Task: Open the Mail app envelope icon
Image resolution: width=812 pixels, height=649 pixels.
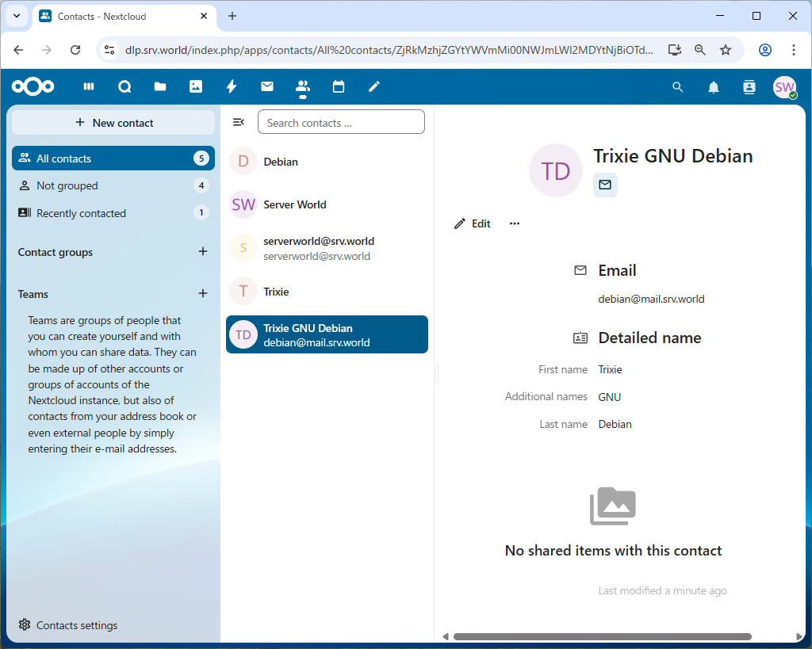Action: (x=267, y=87)
